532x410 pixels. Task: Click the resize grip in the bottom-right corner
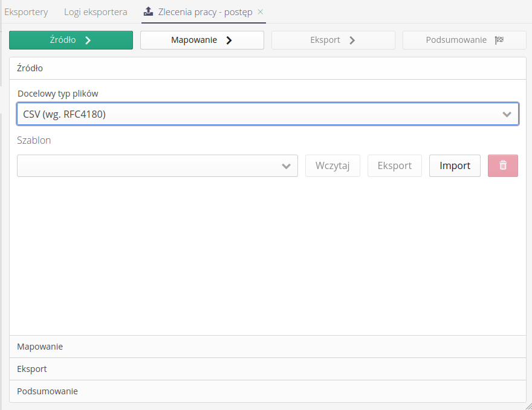pos(528,406)
